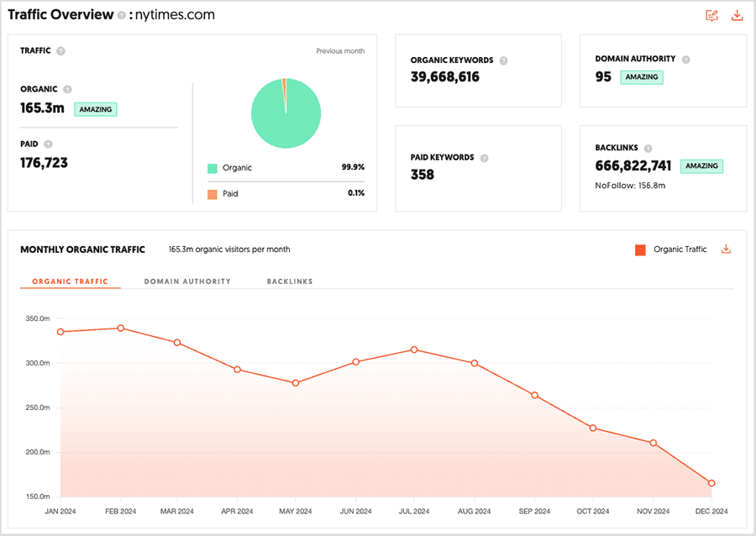Image resolution: width=756 pixels, height=536 pixels.
Task: Click the MAY 2024 data point
Action: 296,383
